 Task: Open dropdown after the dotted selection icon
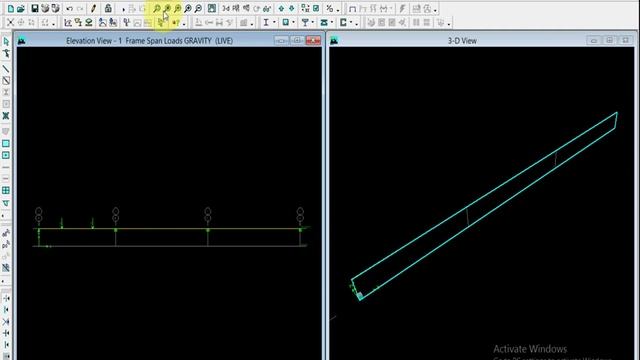[x=53, y=24]
